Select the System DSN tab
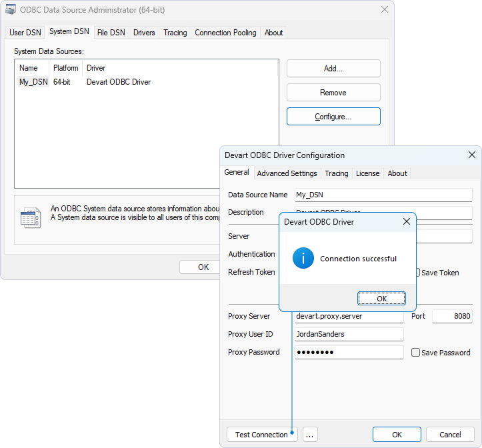The height and width of the screenshot is (448, 482). click(x=69, y=31)
